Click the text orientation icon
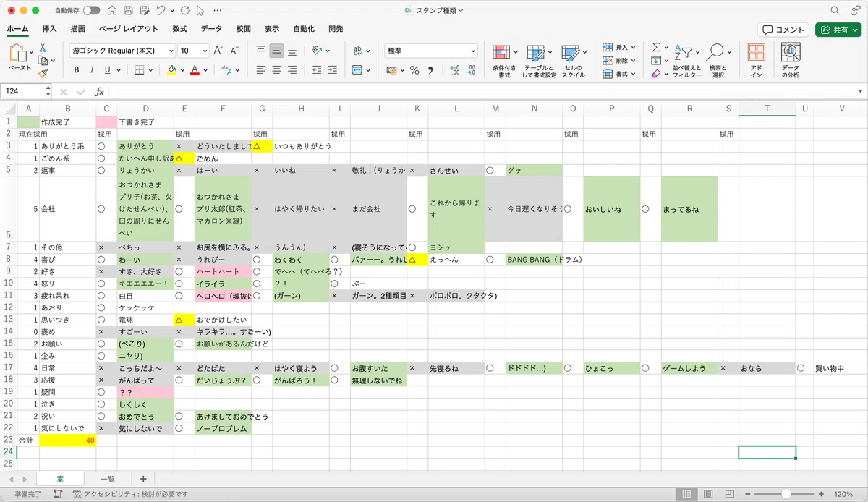Viewport: 868px width, 502px height. click(317, 51)
